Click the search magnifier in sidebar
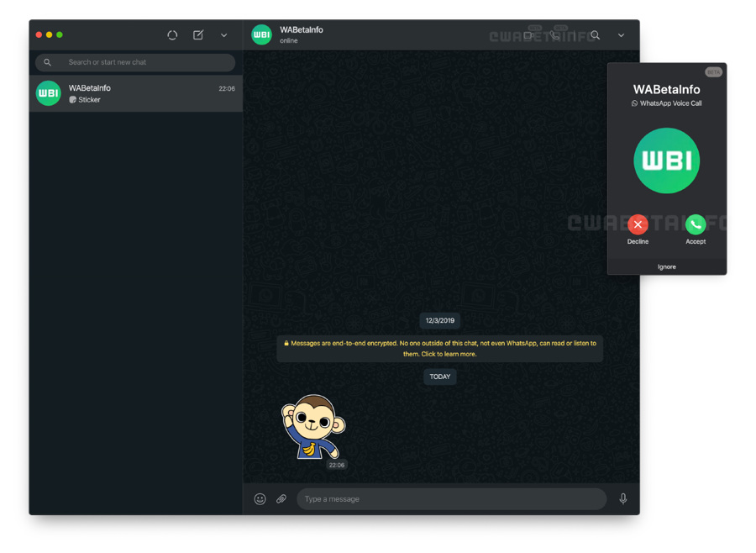The width and height of the screenshot is (756, 553). (47, 62)
